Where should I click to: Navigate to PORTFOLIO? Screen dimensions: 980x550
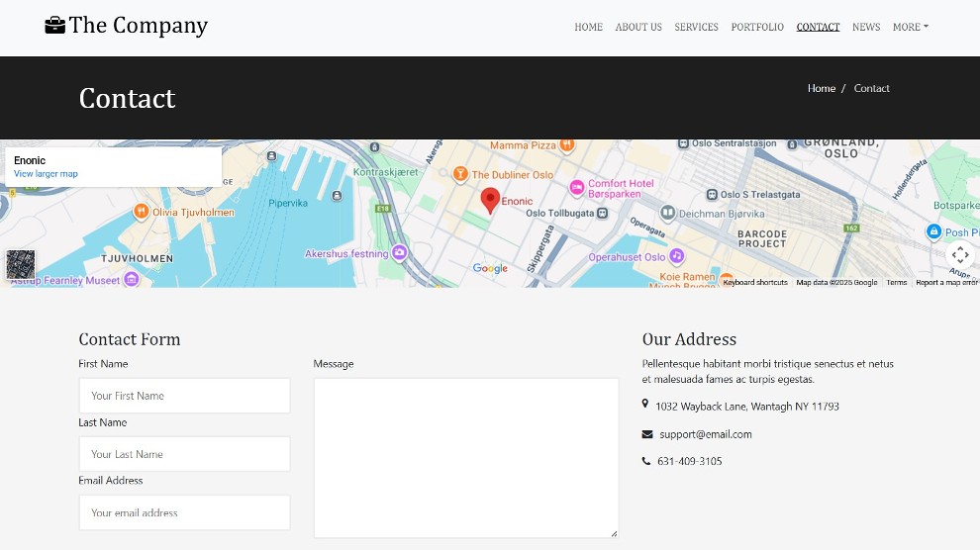757,27
